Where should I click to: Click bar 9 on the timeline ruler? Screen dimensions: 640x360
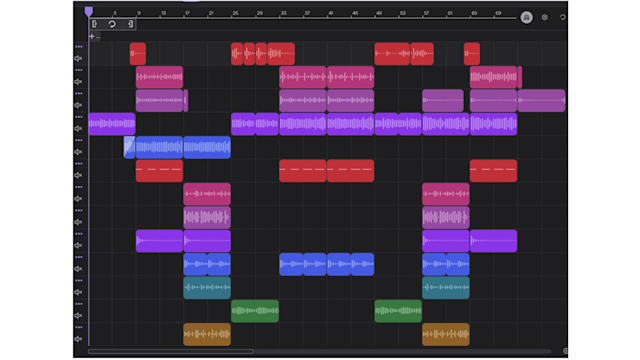pyautogui.click(x=139, y=13)
